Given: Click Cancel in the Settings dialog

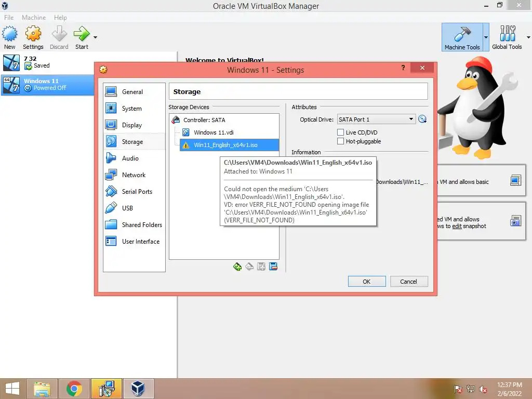Looking at the screenshot, I should pos(409,281).
